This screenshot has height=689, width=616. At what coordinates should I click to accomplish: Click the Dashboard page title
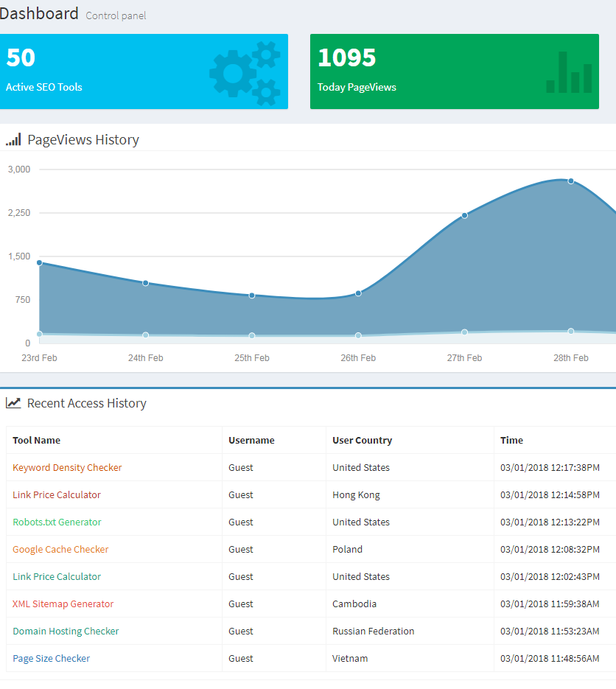pos(40,13)
